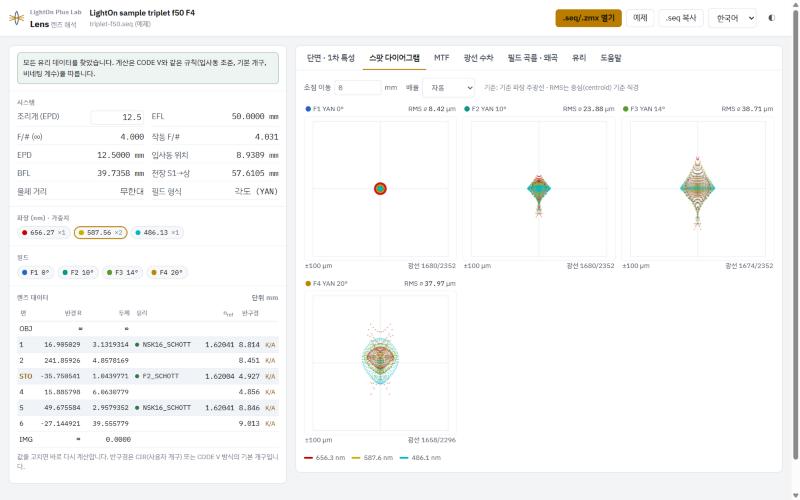The height and width of the screenshot is (500, 800).
Task: Select the F1 0° field chip
Action: 35,272
